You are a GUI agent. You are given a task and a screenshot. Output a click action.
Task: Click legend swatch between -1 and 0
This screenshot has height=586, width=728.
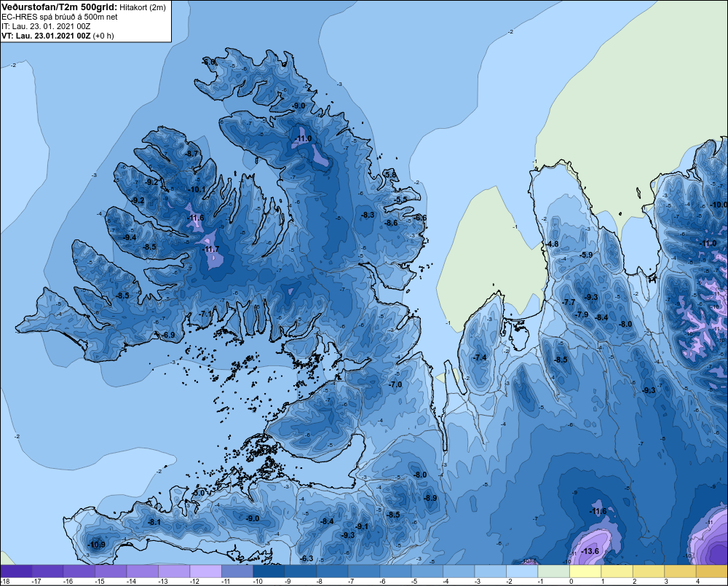553,571
